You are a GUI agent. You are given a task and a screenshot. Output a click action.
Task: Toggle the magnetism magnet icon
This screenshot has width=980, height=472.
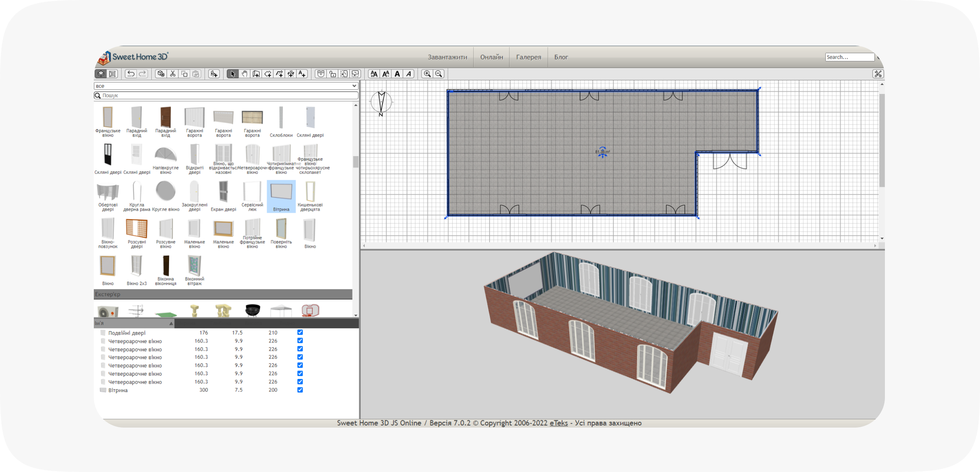(321, 74)
